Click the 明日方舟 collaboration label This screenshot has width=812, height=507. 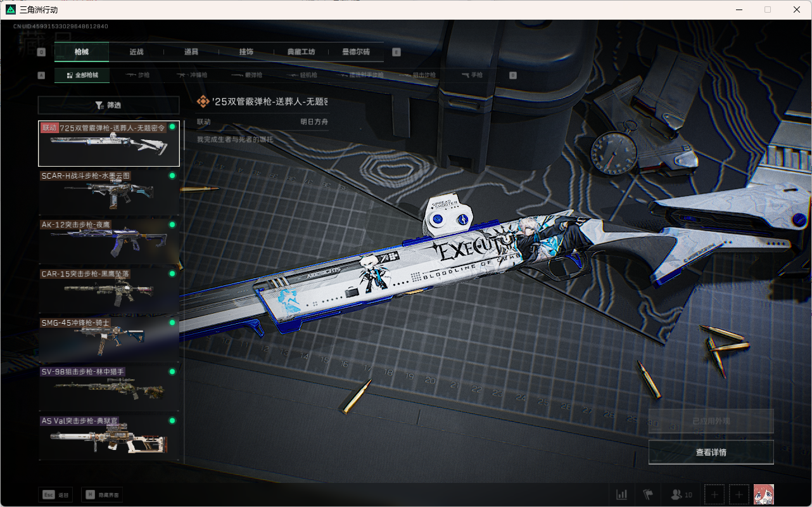pyautogui.click(x=314, y=122)
